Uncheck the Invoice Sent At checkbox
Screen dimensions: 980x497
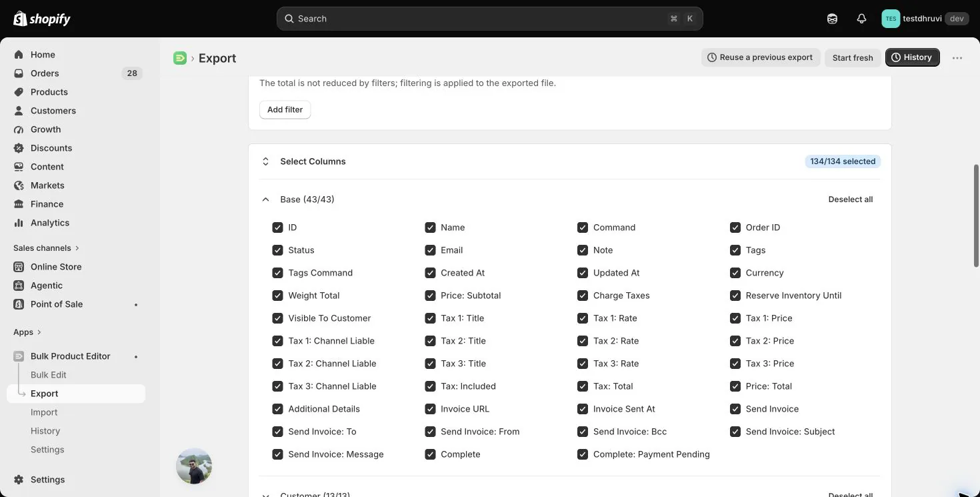[583, 409]
